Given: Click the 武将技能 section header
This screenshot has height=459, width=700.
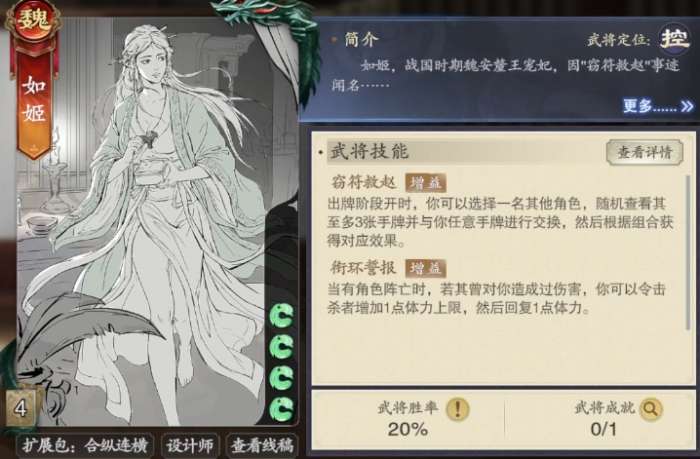Looking at the screenshot, I should click(x=369, y=151).
